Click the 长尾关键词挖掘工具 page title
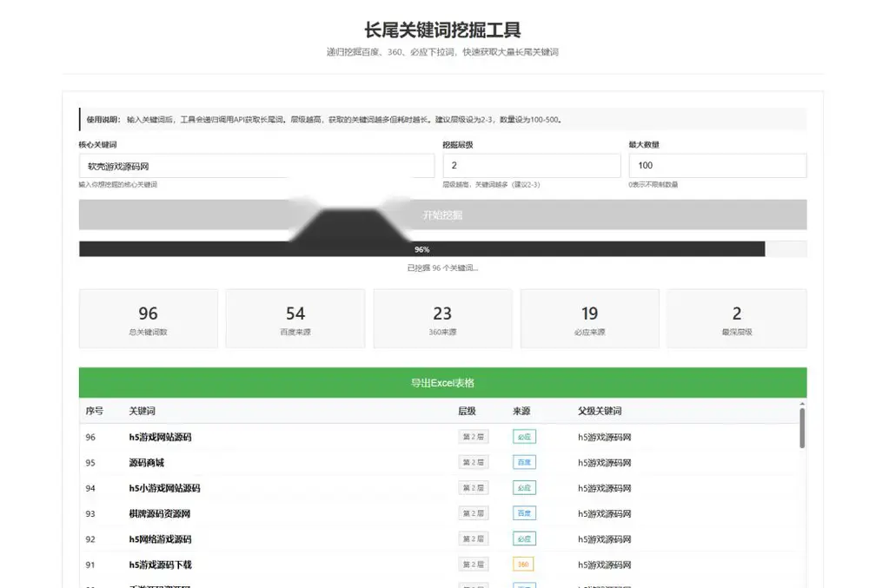 tap(443, 30)
